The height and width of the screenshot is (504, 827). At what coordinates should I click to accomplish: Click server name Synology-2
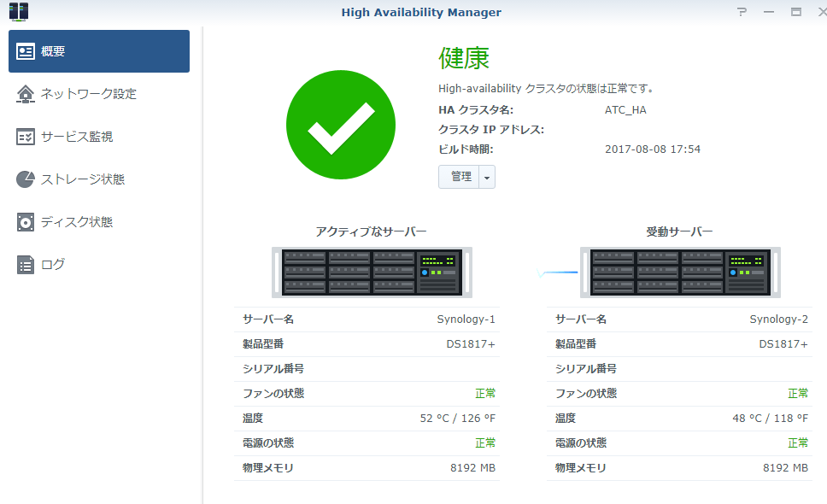tap(778, 319)
